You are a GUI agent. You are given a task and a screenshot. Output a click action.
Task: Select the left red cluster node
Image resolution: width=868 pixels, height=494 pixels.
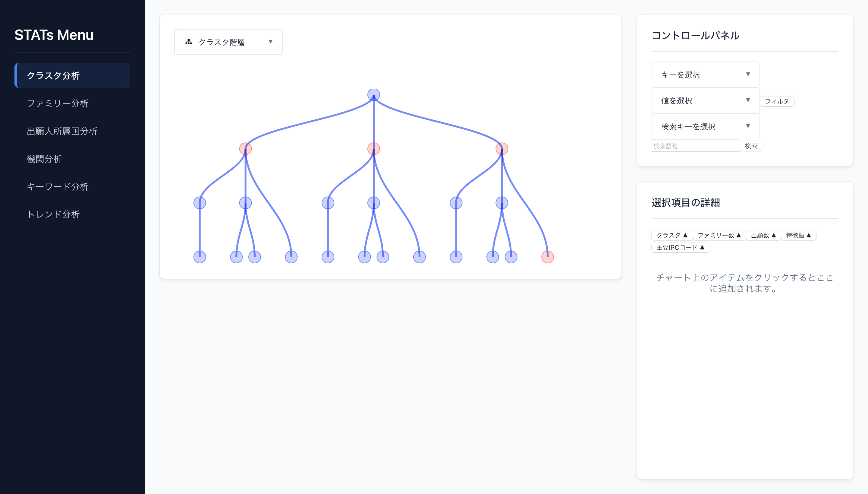pyautogui.click(x=245, y=149)
